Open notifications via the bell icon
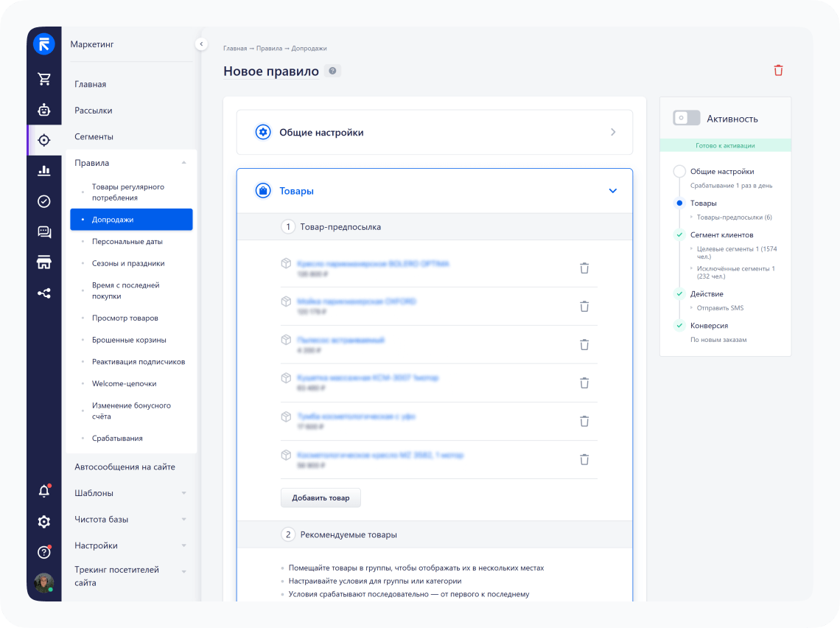Screen dimensions: 840x628 point(44,490)
